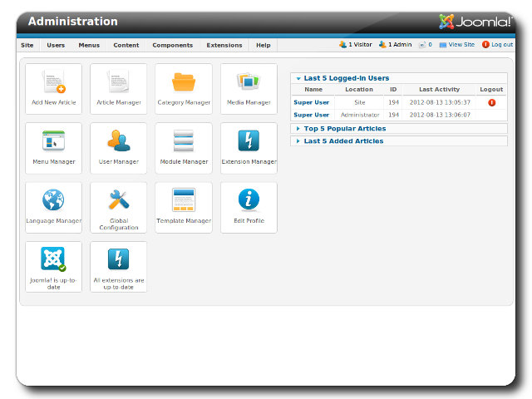Click the Log out link
The image size is (532, 399).
[x=501, y=45]
